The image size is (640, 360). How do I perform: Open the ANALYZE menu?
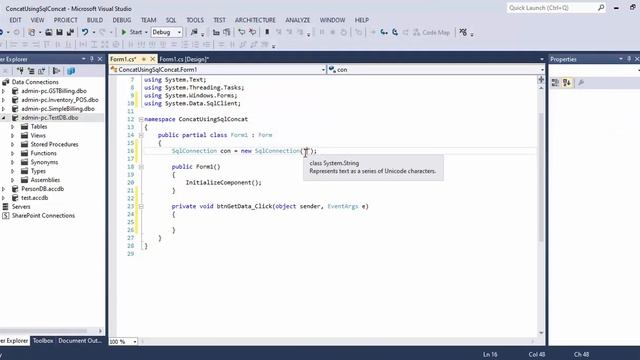[298, 20]
